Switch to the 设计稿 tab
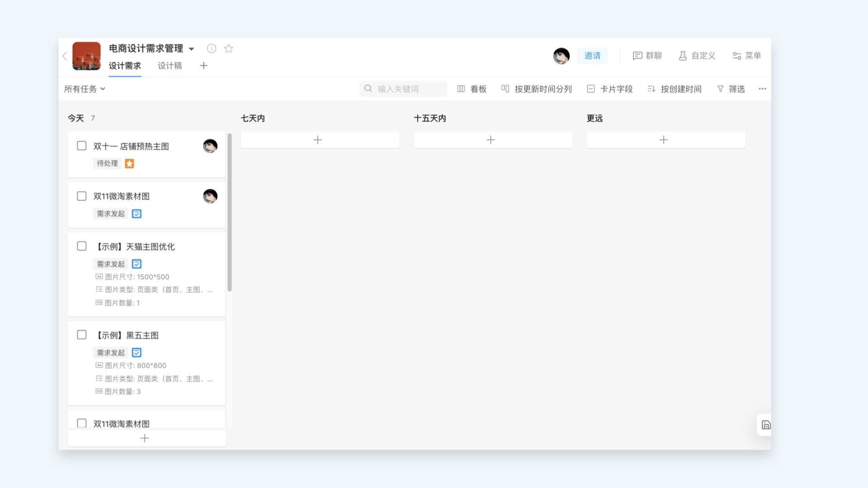The height and width of the screenshot is (488, 868). 170,66
